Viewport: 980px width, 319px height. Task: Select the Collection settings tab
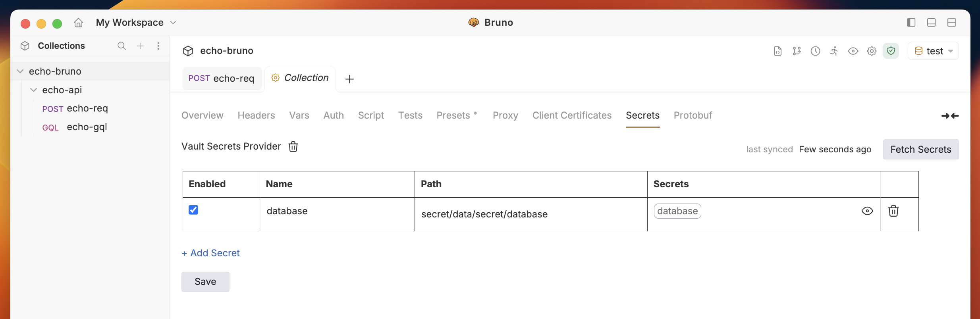[300, 78]
